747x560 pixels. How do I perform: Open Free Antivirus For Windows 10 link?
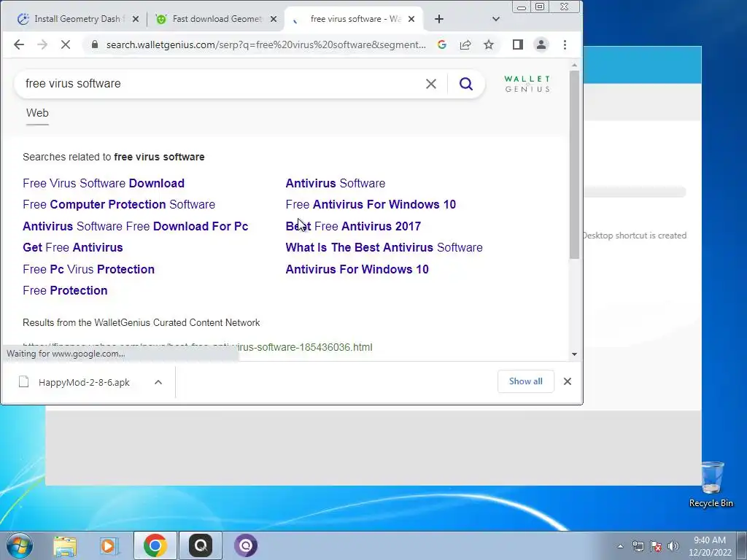coord(371,205)
